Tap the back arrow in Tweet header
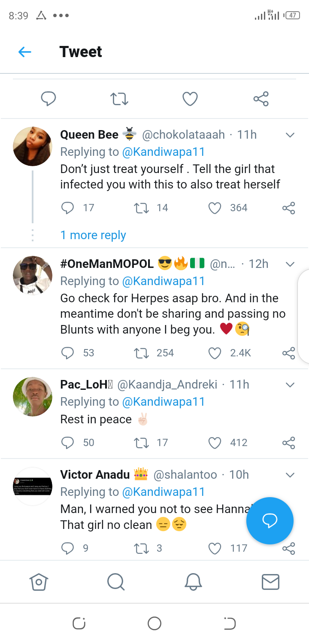 (x=25, y=52)
